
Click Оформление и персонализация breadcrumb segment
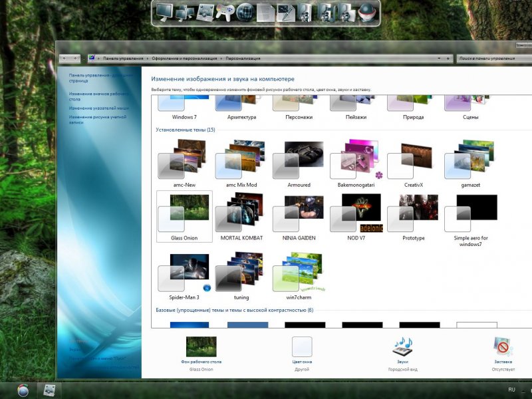184,59
